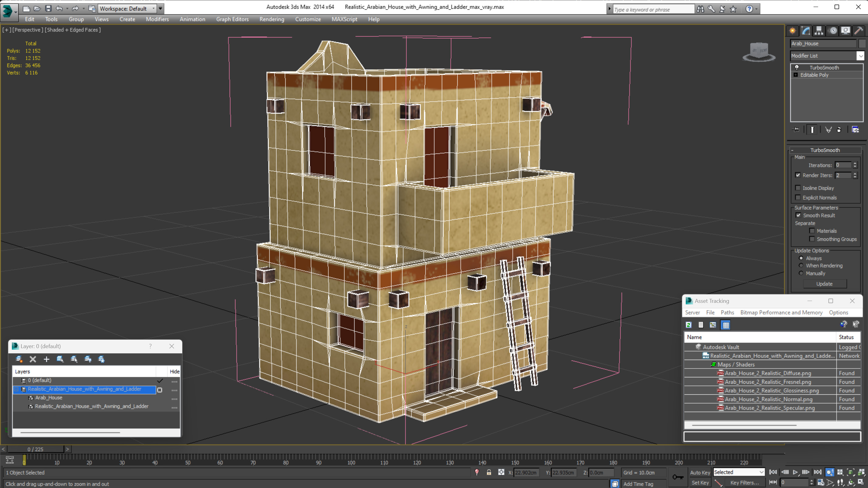868x488 pixels.
Task: Switch Asset Tracking to table view
Action: 726,325
